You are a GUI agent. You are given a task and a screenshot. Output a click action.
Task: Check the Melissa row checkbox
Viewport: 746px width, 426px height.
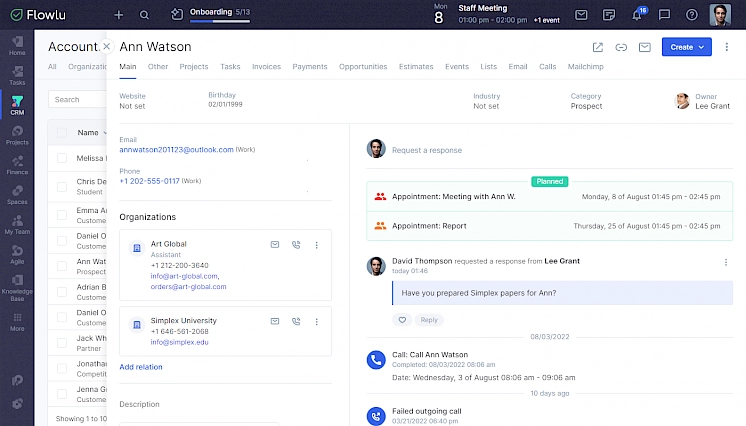click(x=62, y=158)
